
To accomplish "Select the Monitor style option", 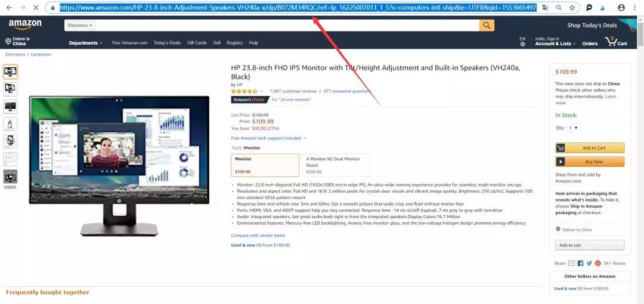I will [x=265, y=165].
